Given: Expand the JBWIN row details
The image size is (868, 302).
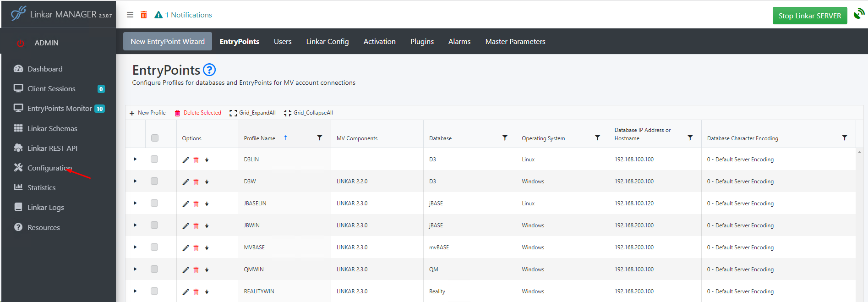Looking at the screenshot, I should (x=135, y=225).
